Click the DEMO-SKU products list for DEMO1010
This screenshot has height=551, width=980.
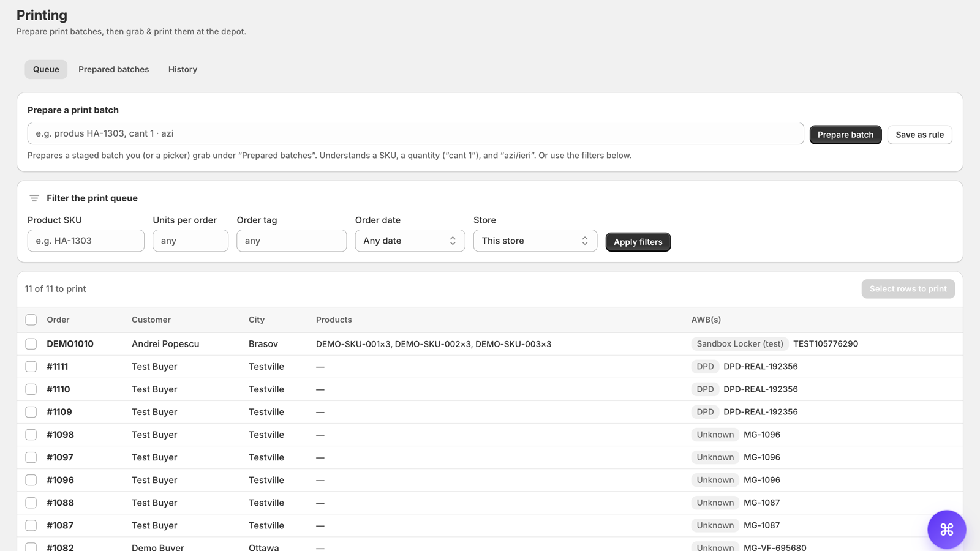(434, 344)
